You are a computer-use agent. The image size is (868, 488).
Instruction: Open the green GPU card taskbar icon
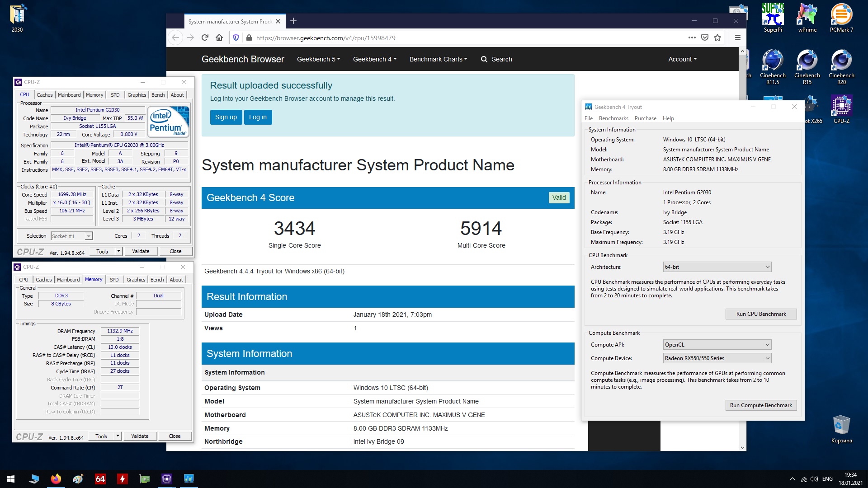tap(145, 479)
